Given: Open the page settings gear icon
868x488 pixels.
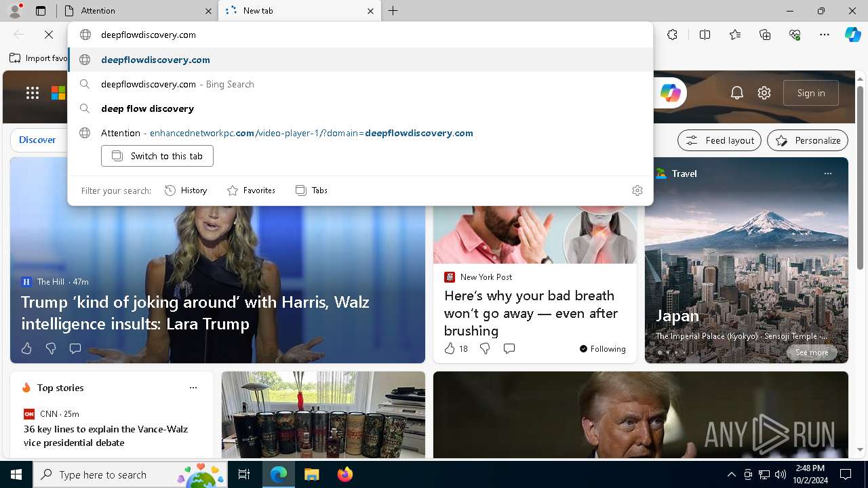Looking at the screenshot, I should [764, 93].
